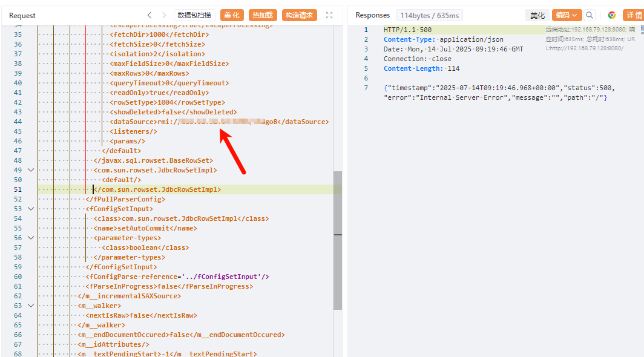This screenshot has width=644, height=357.
Task: Click the 数据包扫描 packet scan button
Action: (x=194, y=15)
